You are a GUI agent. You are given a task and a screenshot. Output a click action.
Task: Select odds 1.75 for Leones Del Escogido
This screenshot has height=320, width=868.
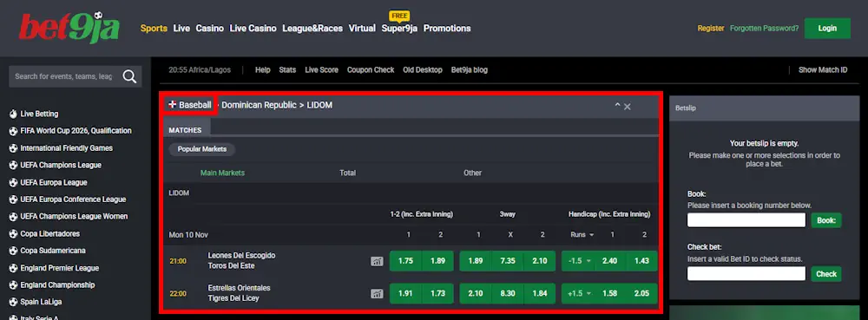click(405, 261)
